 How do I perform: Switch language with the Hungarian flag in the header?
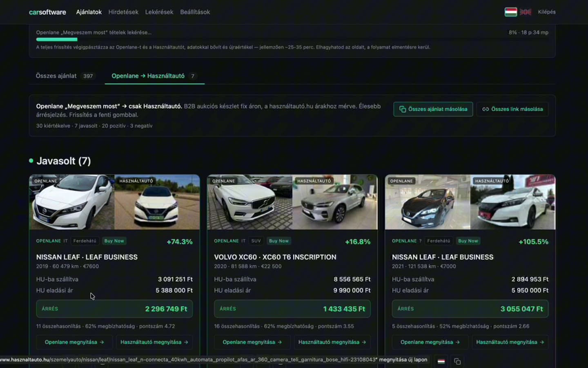pyautogui.click(x=510, y=12)
